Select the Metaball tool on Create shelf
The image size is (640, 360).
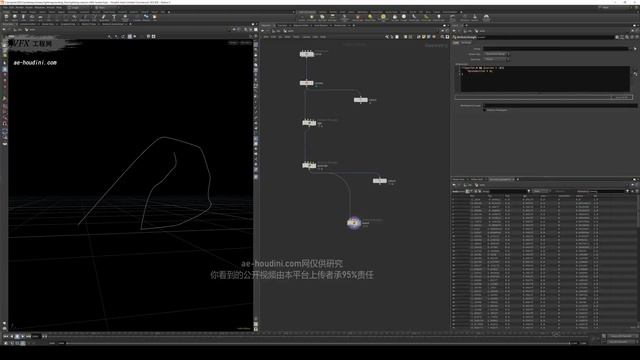146,17
